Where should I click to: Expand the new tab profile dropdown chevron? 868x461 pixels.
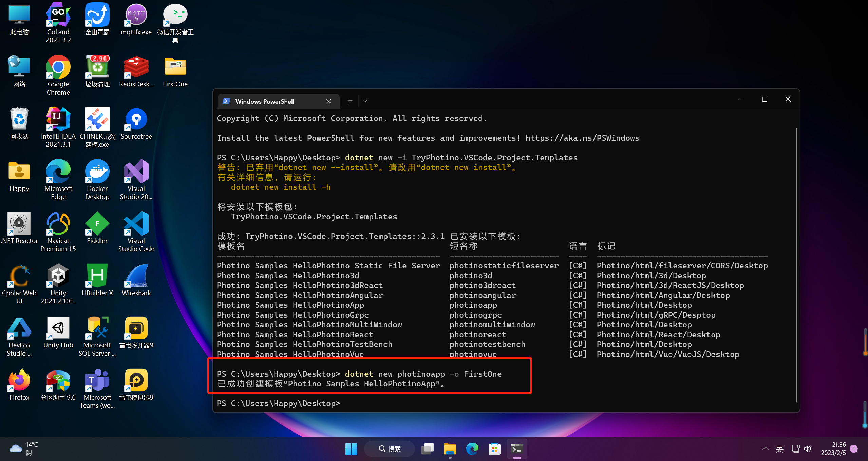coord(365,101)
